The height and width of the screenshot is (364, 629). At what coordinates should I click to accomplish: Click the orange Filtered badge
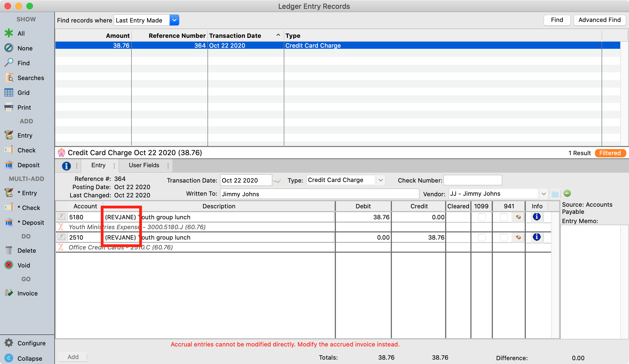tap(610, 153)
